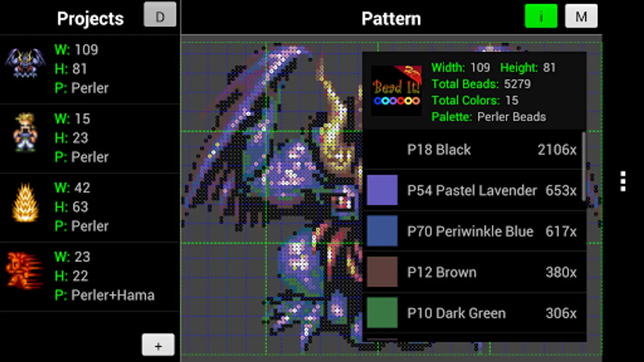Click the 'Width: 109' value in info panel
Screen dimensions: 644x362
pyautogui.click(x=460, y=67)
